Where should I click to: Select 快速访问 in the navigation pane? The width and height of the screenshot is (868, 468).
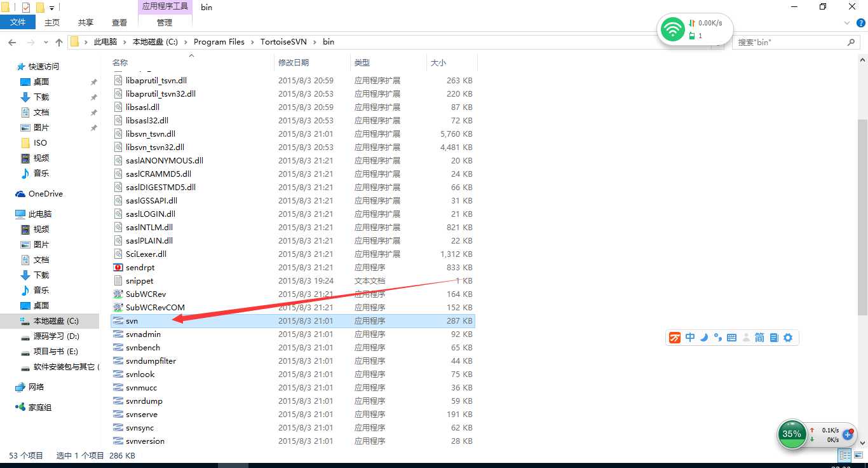pos(44,66)
